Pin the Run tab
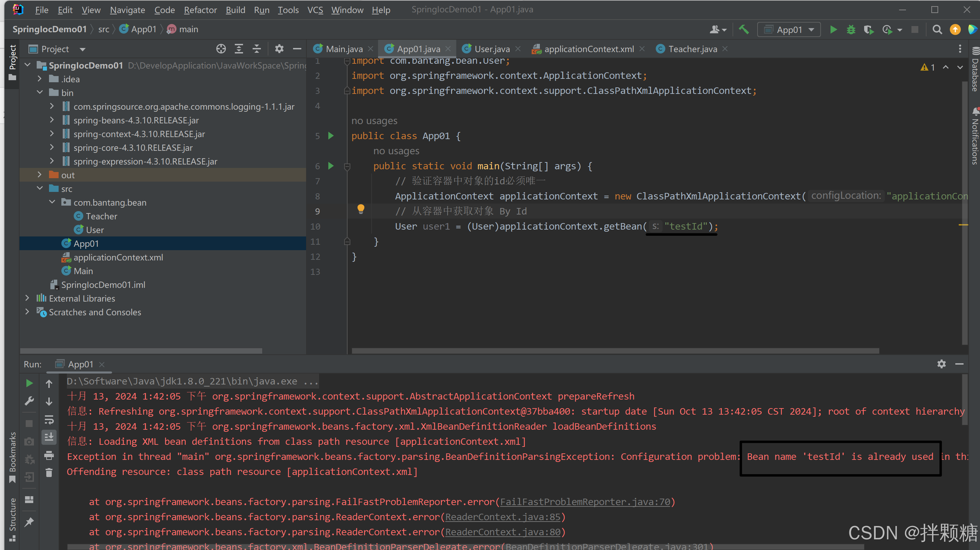 29,522
